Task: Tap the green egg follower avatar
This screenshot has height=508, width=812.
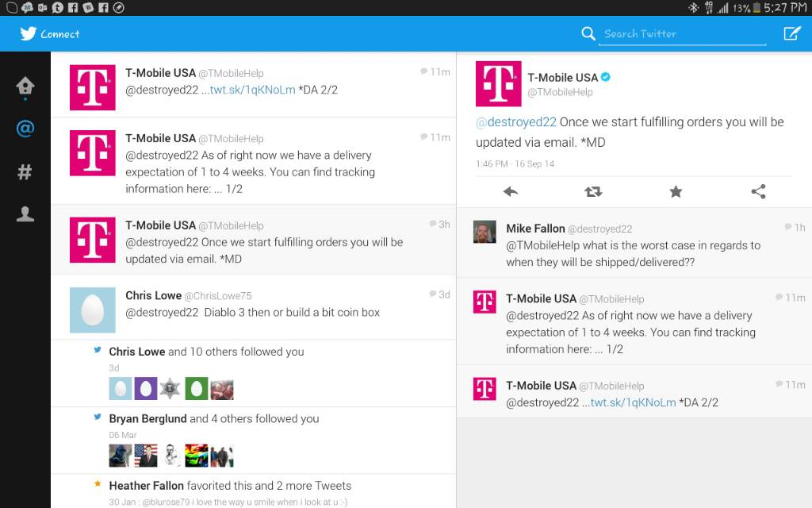Action: click(197, 388)
